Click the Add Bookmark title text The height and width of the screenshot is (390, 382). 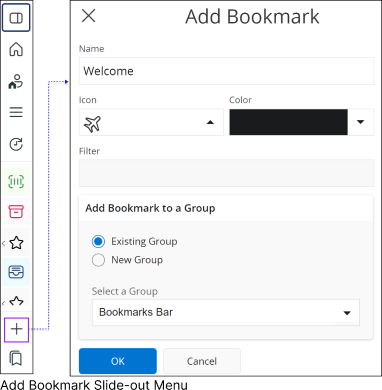tap(252, 16)
